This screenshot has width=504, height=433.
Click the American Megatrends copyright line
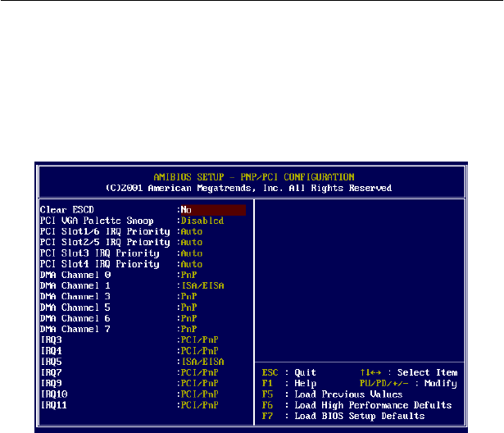pos(249,188)
